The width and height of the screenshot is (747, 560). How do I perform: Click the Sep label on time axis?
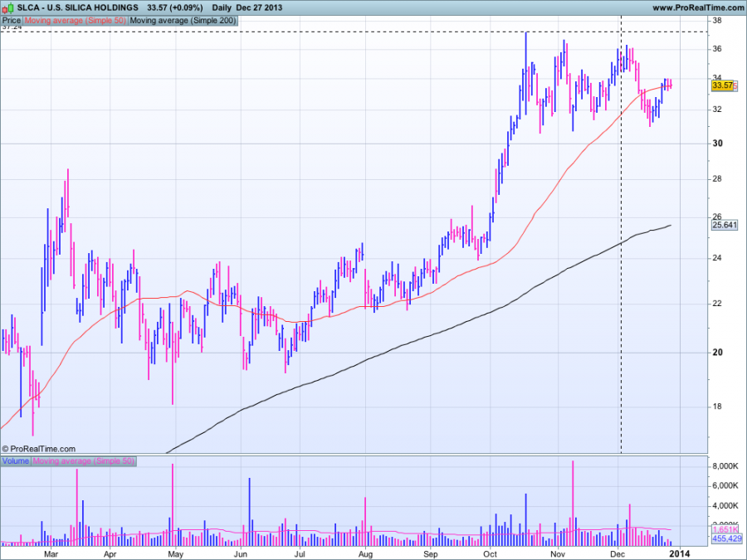[x=430, y=554]
